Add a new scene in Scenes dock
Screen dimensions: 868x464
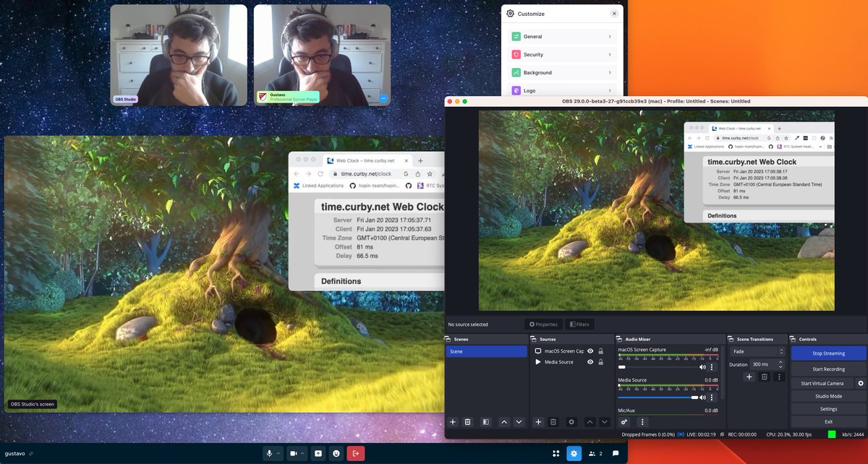(x=453, y=421)
